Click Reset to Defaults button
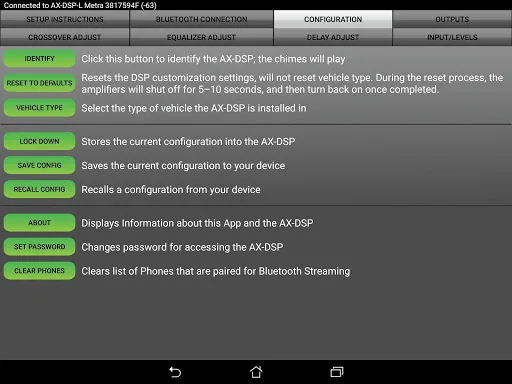Image resolution: width=512 pixels, height=384 pixels. click(39, 83)
